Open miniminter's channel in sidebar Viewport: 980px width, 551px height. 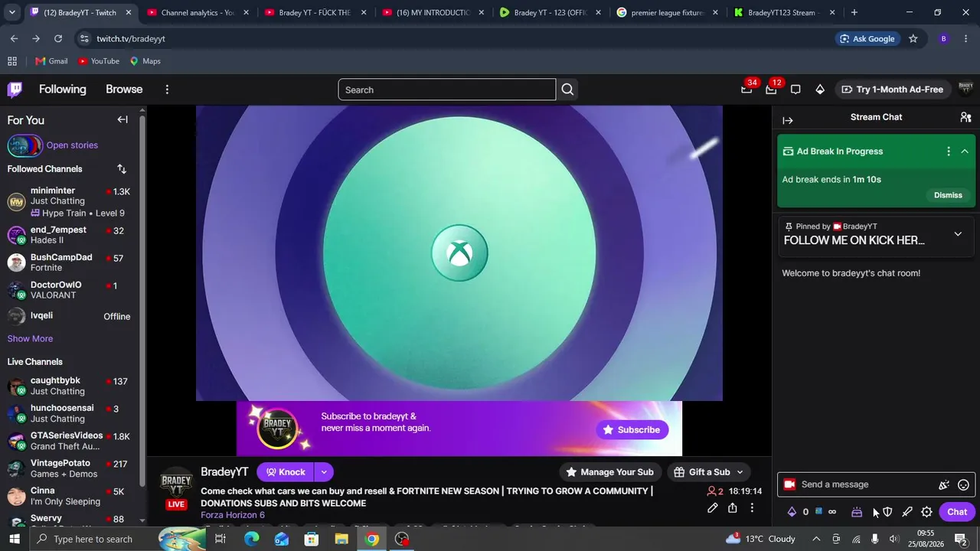(71, 201)
